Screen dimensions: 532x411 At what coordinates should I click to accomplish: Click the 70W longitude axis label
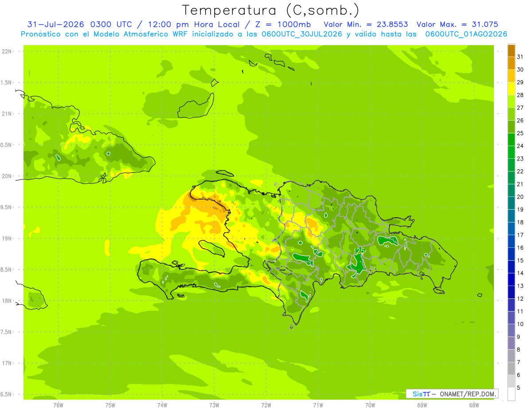tap(370, 405)
